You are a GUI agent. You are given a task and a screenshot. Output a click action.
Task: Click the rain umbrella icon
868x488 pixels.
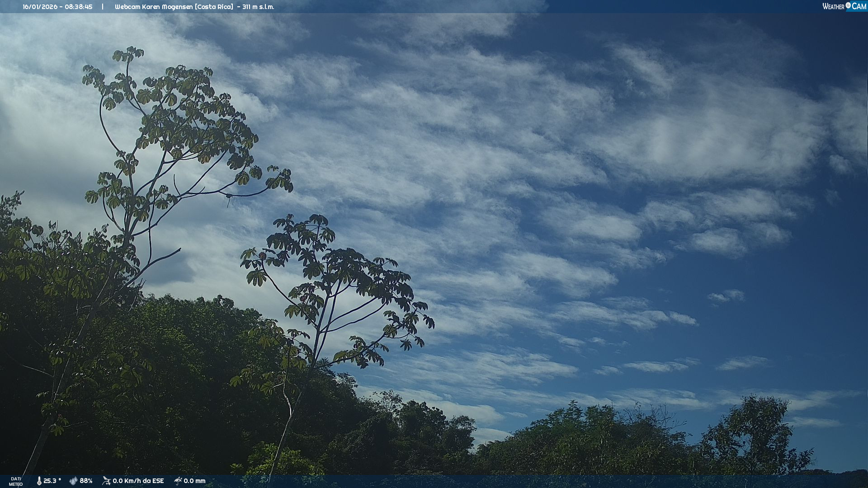[x=178, y=481]
